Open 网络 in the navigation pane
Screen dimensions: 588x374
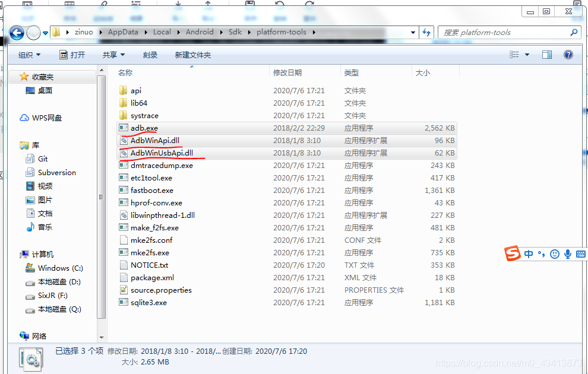(39, 336)
